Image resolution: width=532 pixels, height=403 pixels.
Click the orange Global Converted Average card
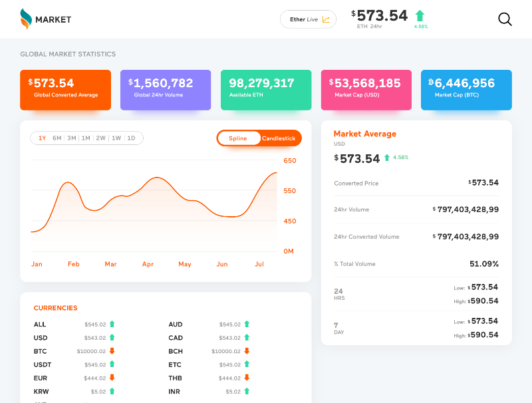65,90
